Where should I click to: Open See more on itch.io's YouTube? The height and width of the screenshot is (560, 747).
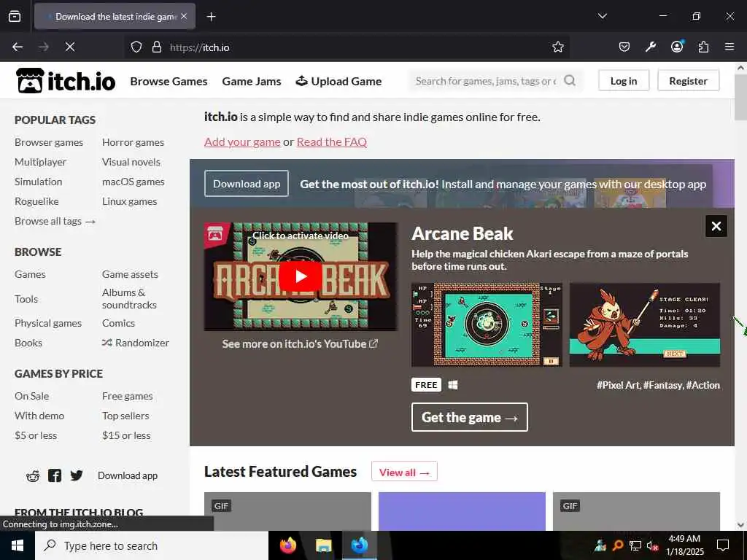(x=300, y=344)
